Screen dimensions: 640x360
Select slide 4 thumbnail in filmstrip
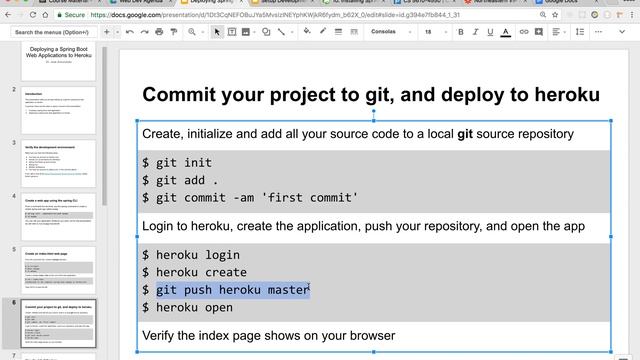58,217
